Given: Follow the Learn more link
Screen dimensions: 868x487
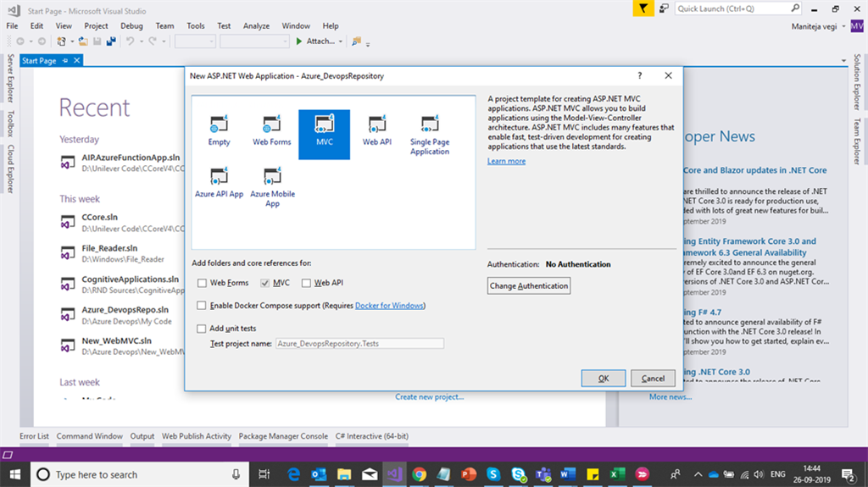Looking at the screenshot, I should 506,161.
